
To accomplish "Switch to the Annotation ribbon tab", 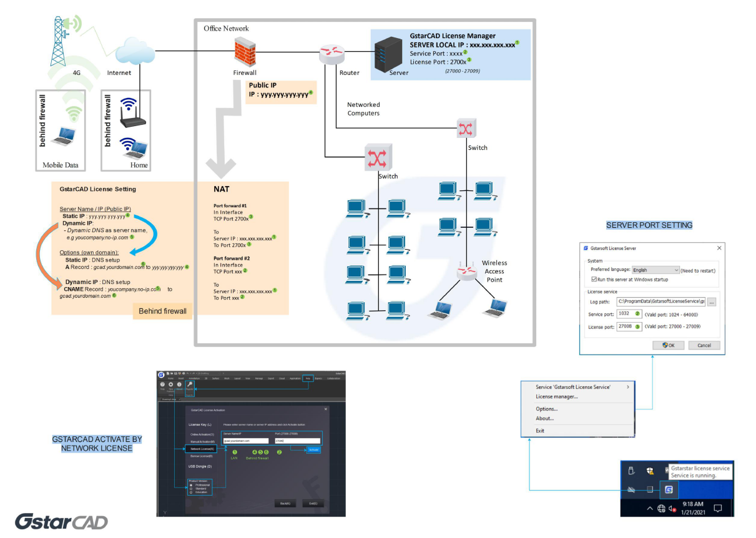I will pos(194,378).
